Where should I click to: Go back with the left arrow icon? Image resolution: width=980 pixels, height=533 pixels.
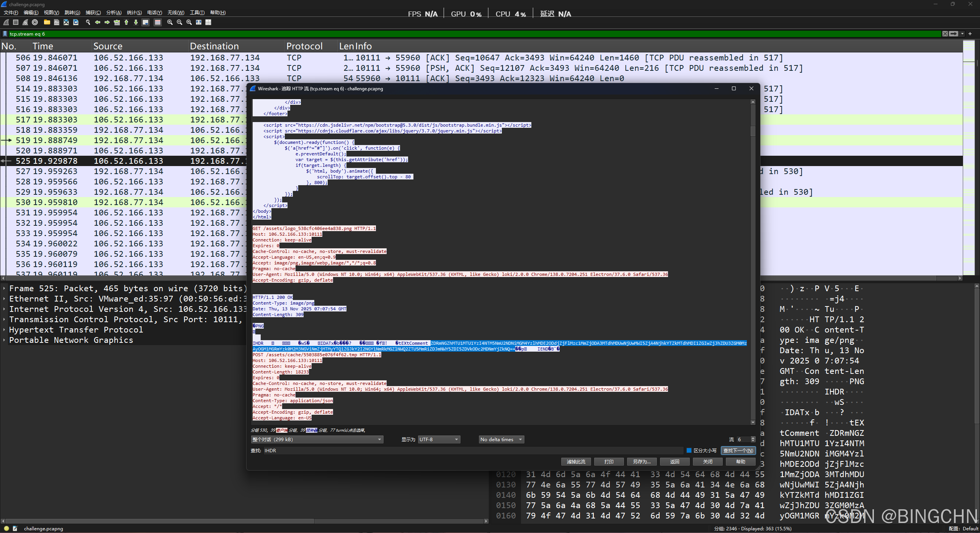pyautogui.click(x=98, y=22)
